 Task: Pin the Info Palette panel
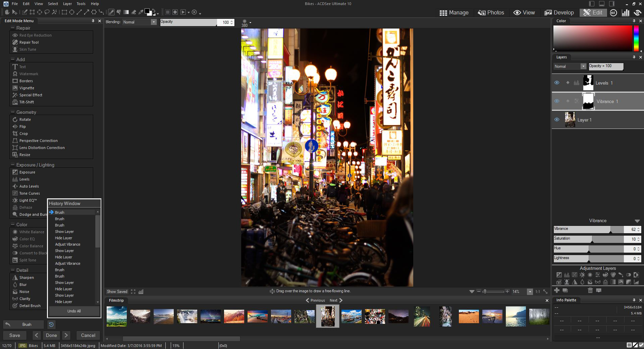634,300
